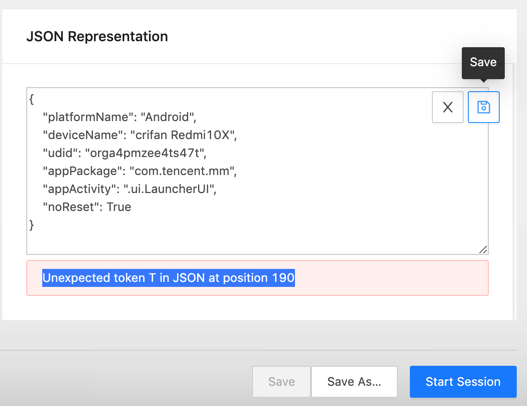Image resolution: width=527 pixels, height=406 pixels.
Task: Click the "platformName": "Android" line
Action: (119, 117)
